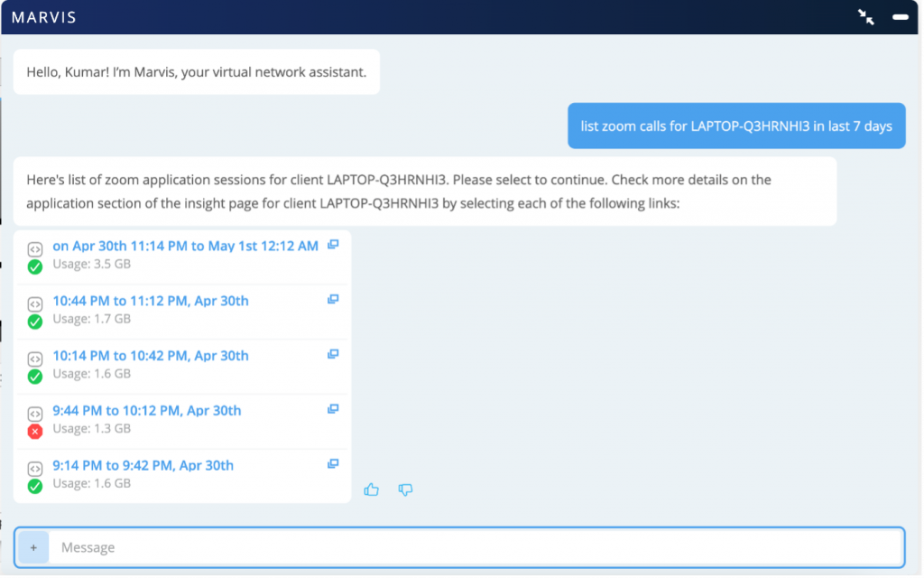Click the green check on the 1.7 GB session
Viewport: 924px width, 578px height.
pyautogui.click(x=35, y=322)
